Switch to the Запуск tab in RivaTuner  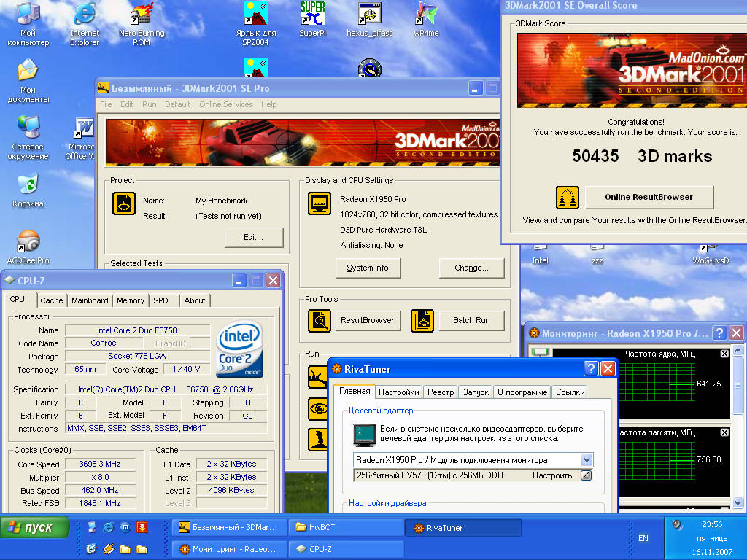[x=476, y=392]
